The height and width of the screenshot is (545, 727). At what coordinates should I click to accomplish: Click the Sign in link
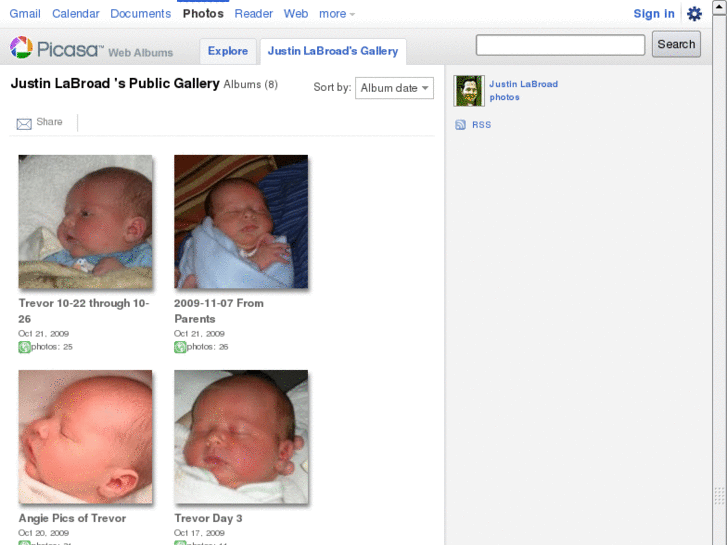pos(654,14)
